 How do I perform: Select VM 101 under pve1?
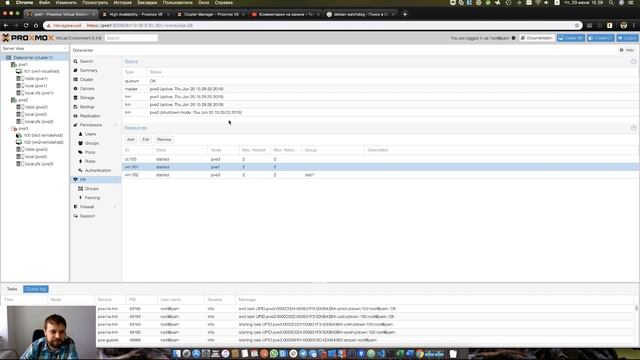tap(41, 71)
